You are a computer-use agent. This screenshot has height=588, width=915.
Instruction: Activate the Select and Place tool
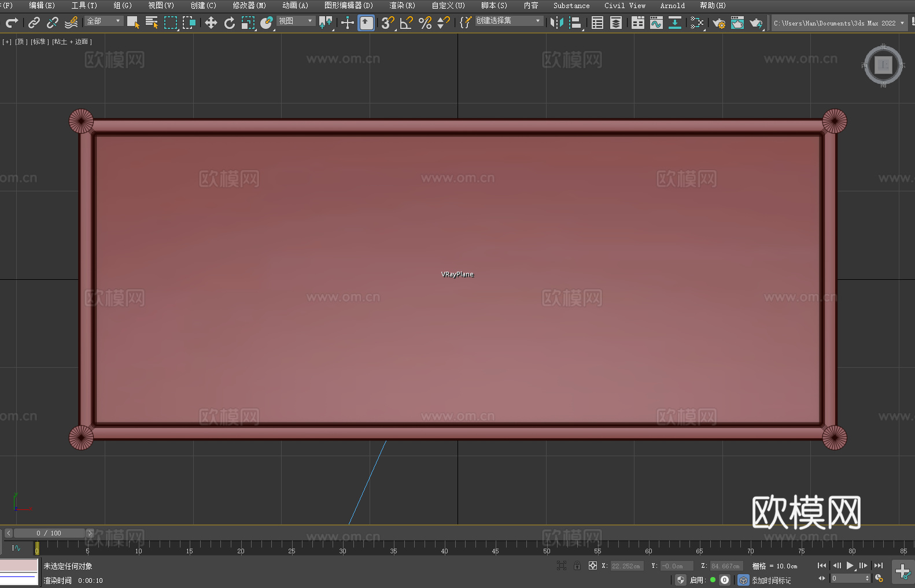(267, 23)
